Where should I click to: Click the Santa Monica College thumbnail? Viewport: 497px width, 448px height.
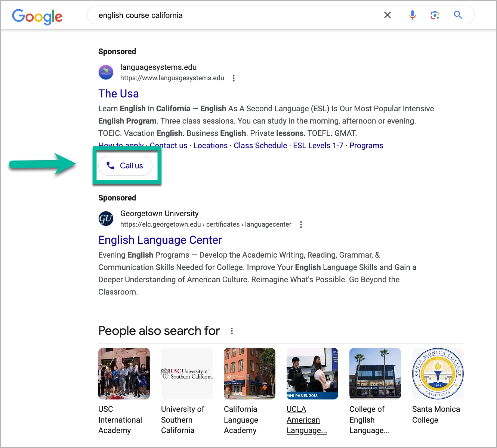437,373
